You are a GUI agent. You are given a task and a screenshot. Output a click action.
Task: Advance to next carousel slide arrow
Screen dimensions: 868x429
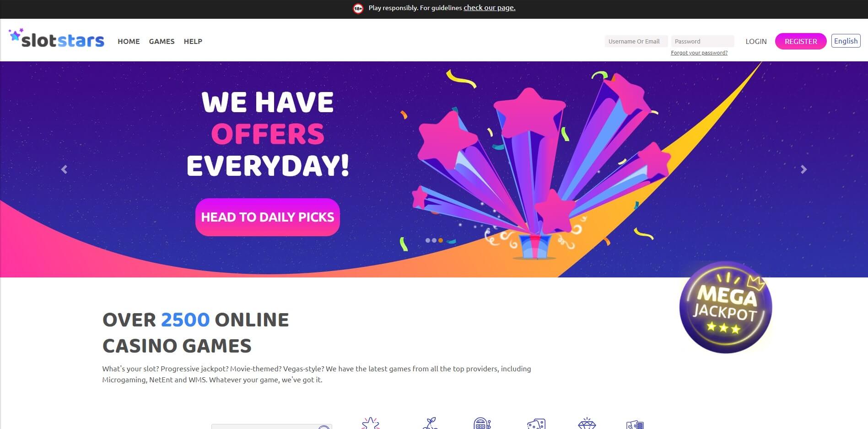pyautogui.click(x=803, y=169)
